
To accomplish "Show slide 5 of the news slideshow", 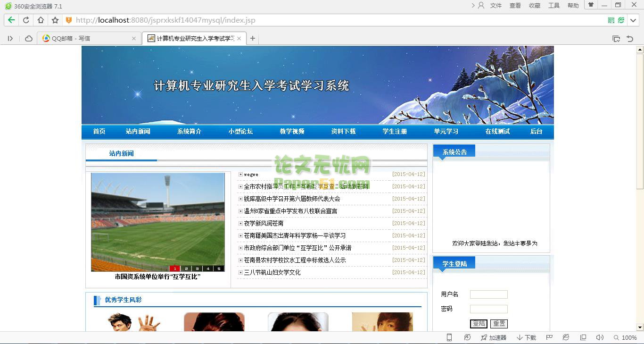I will pyautogui.click(x=219, y=268).
